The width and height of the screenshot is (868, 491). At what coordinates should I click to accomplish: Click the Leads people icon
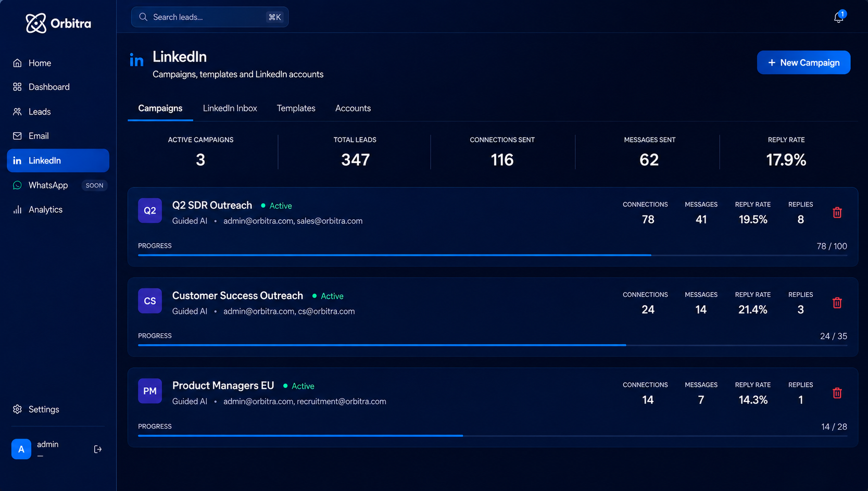coord(17,111)
